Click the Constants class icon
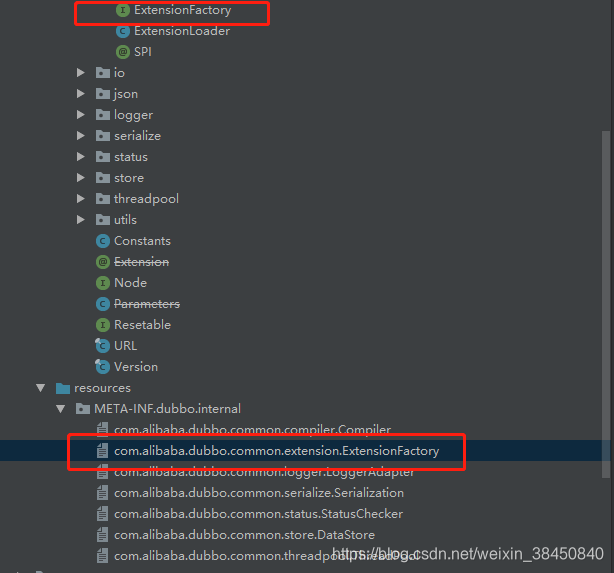This screenshot has height=573, width=614. pyautogui.click(x=103, y=241)
